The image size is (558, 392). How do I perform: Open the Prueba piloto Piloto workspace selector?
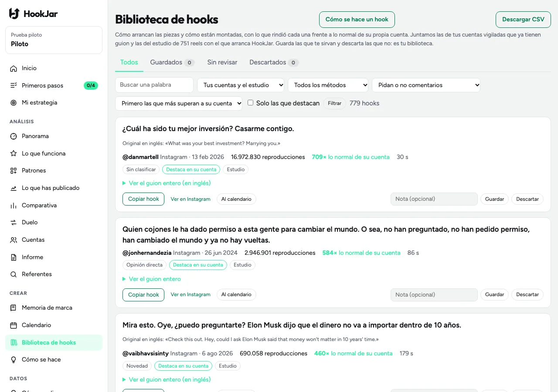click(x=54, y=40)
